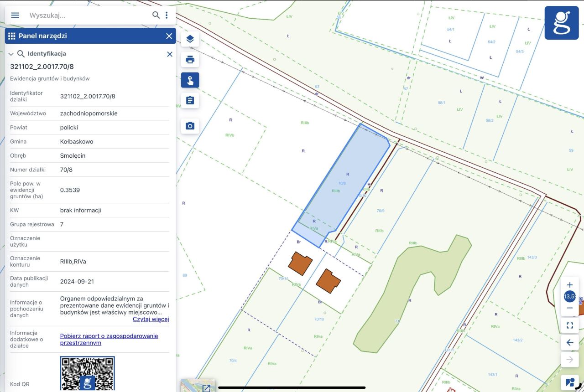
Task: Zoom out the map with minus
Action: point(569,308)
